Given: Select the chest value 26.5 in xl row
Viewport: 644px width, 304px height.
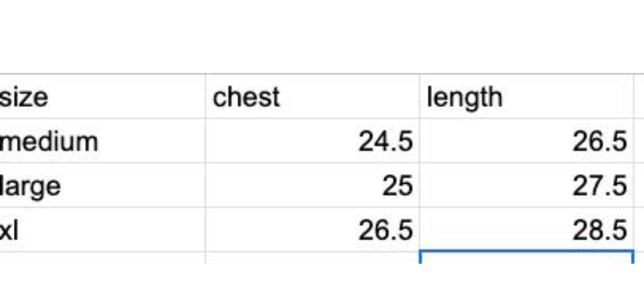Looking at the screenshot, I should (x=312, y=230).
